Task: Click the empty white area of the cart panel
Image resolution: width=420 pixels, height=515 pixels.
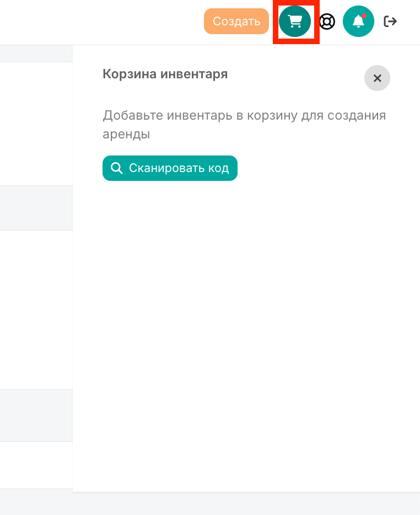Action: pyautogui.click(x=246, y=329)
